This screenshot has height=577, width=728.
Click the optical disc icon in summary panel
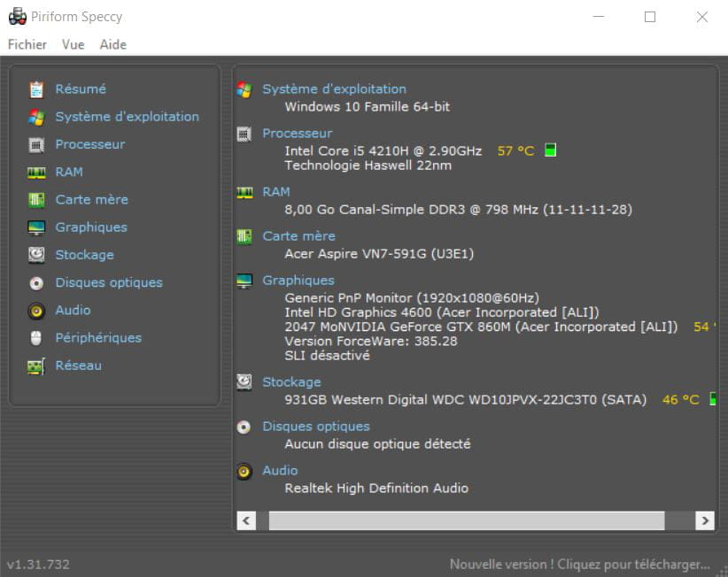click(x=244, y=427)
